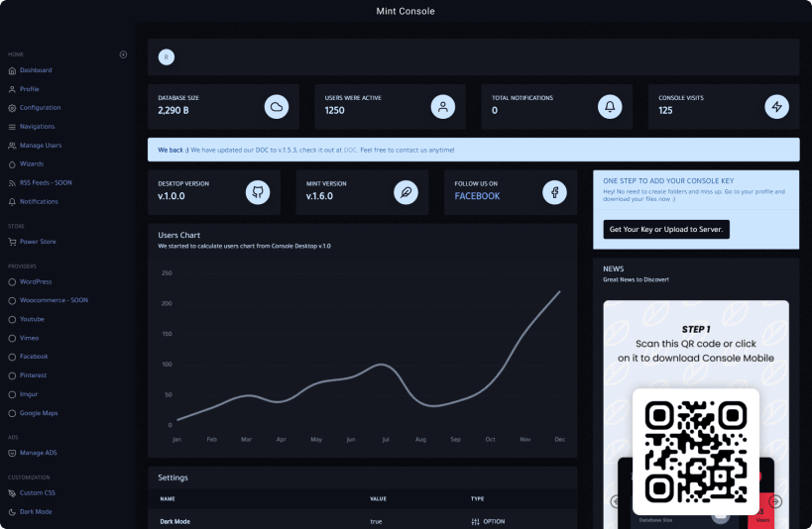The height and width of the screenshot is (529, 812).
Task: Click the WordPress circle icon
Action: tap(12, 282)
